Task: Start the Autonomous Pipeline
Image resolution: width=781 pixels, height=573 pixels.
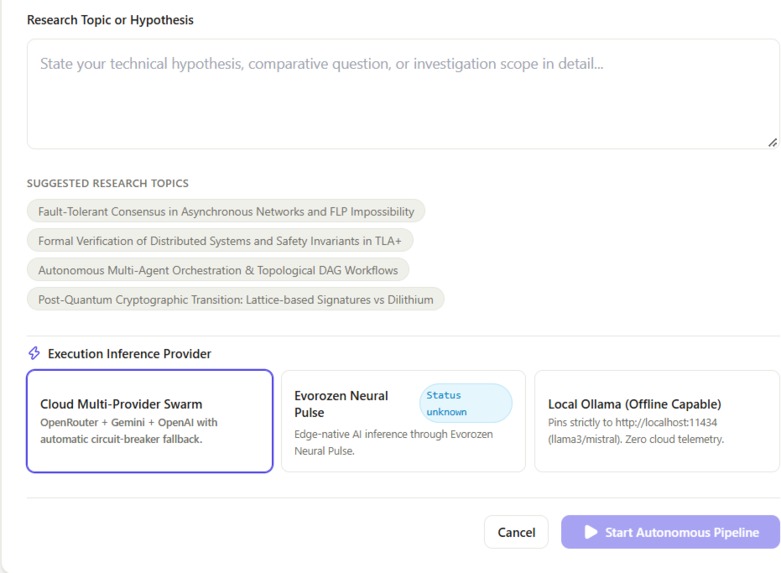Action: pos(670,532)
